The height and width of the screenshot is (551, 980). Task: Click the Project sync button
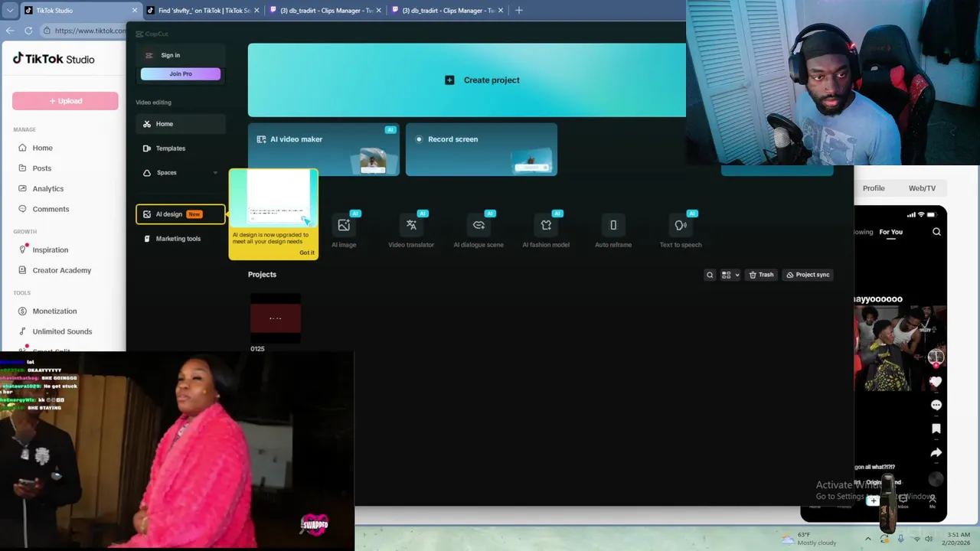808,275
